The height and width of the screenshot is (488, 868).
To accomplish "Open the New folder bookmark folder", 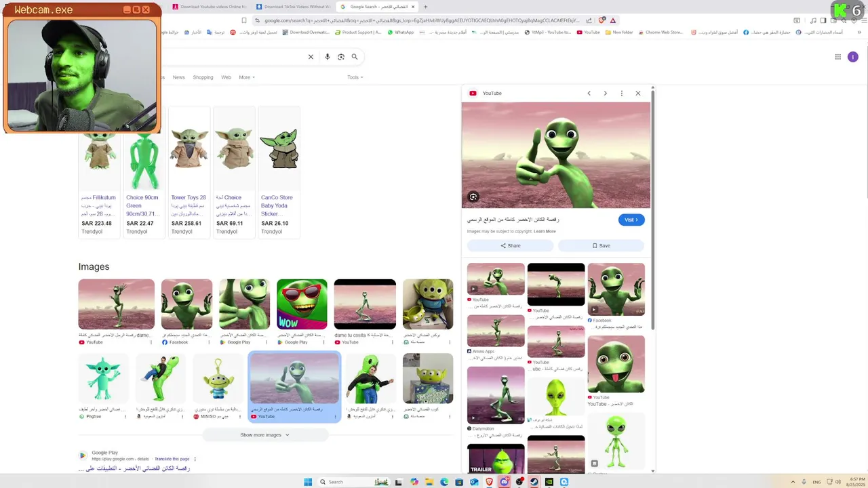I will click(x=618, y=32).
